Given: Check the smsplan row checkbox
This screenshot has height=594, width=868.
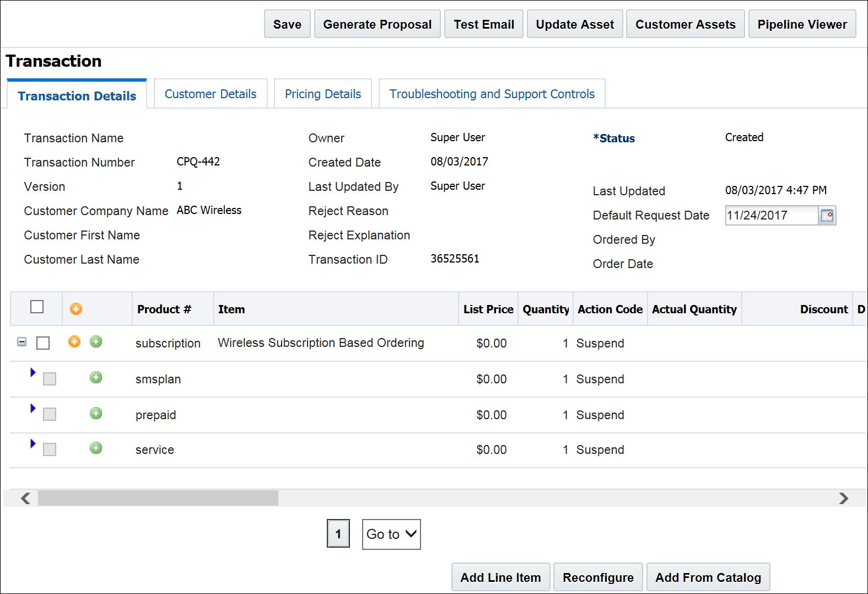Looking at the screenshot, I should click(x=50, y=379).
